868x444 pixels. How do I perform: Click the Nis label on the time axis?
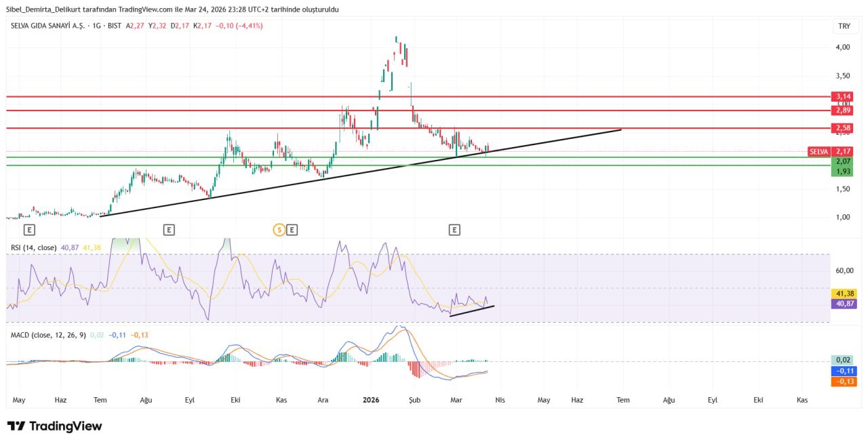(500, 400)
